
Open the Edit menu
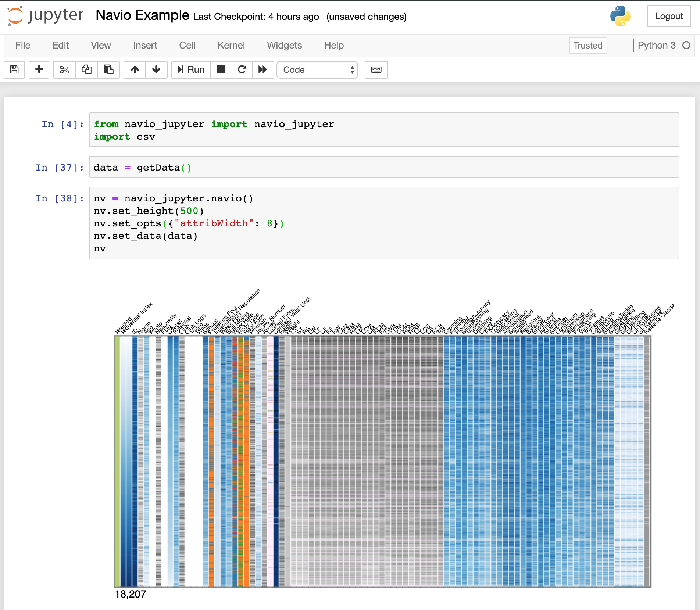pyautogui.click(x=61, y=45)
